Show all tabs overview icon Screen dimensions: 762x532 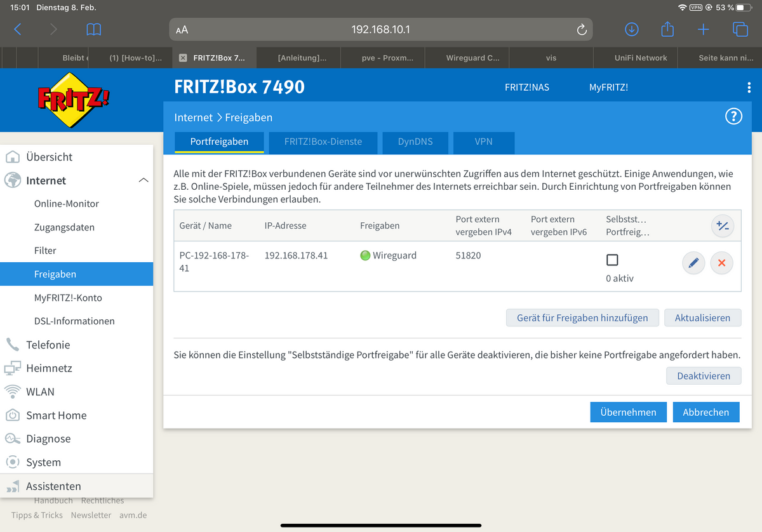[x=740, y=29]
